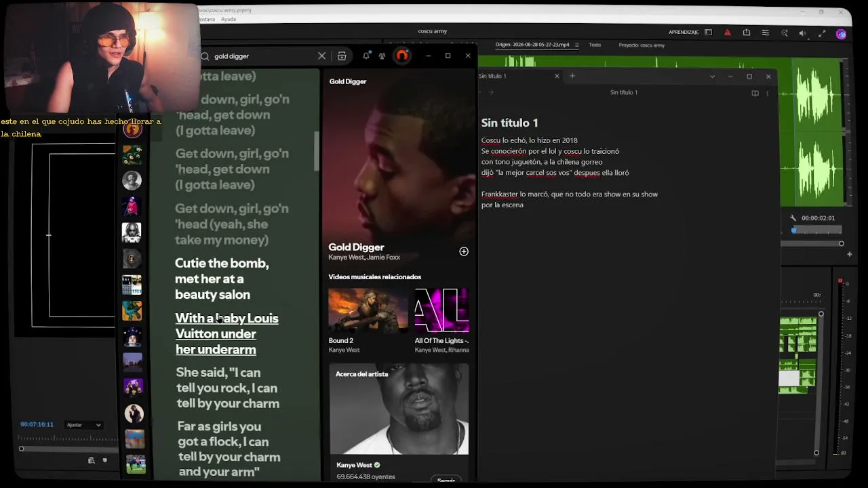Screen dimensions: 868x488
Task: Open the Premiere user account avatar
Action: [842, 34]
